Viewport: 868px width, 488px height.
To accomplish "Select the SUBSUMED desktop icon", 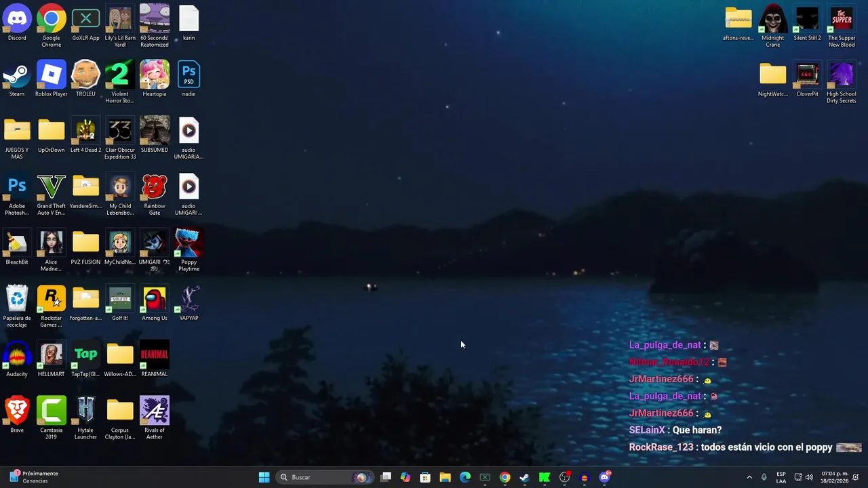I will pos(155,135).
